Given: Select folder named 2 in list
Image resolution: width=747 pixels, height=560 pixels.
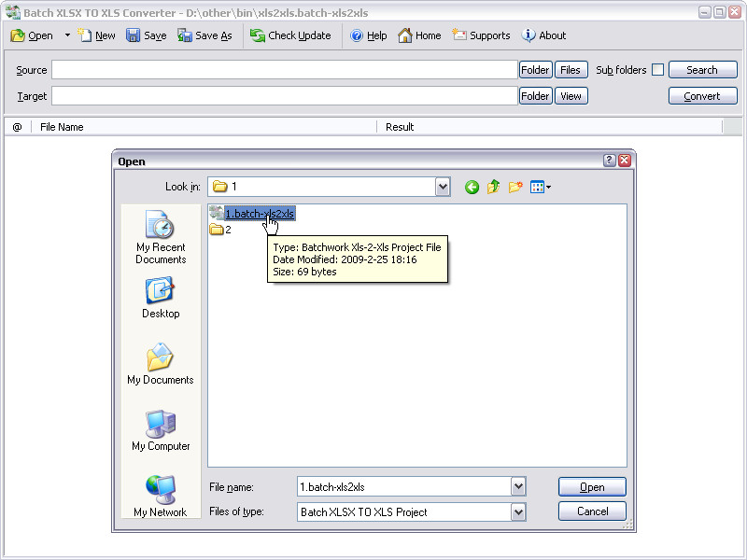Looking at the screenshot, I should [x=220, y=230].
